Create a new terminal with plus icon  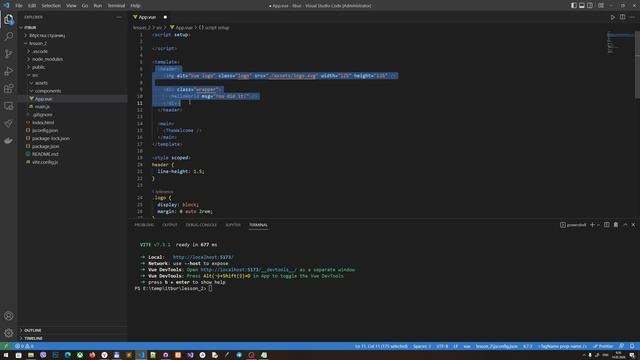592,225
